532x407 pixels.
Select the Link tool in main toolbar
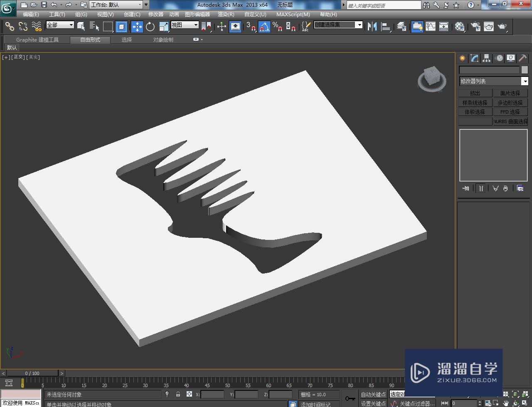click(x=10, y=27)
